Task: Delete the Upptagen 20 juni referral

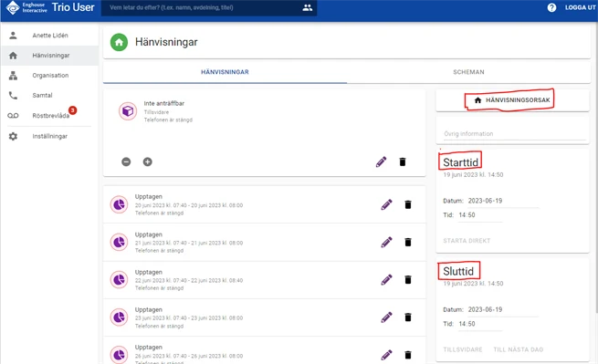Action: pyautogui.click(x=408, y=204)
